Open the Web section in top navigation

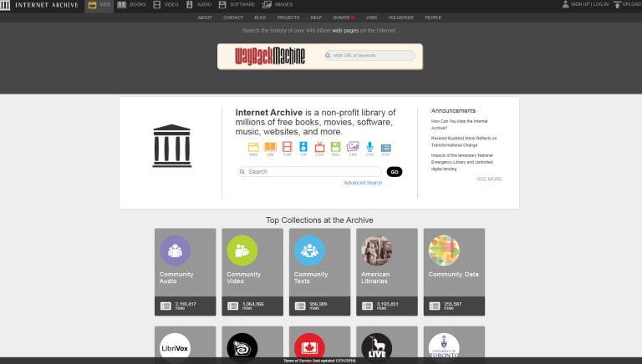pos(99,5)
